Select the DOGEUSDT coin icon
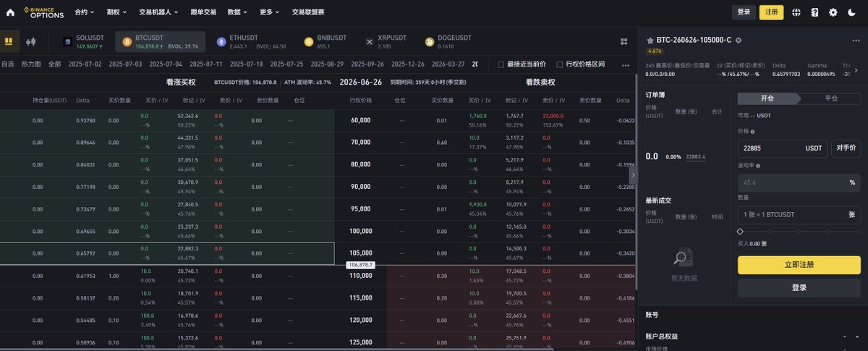Screen dimensions: 868x351 [x=430, y=42]
